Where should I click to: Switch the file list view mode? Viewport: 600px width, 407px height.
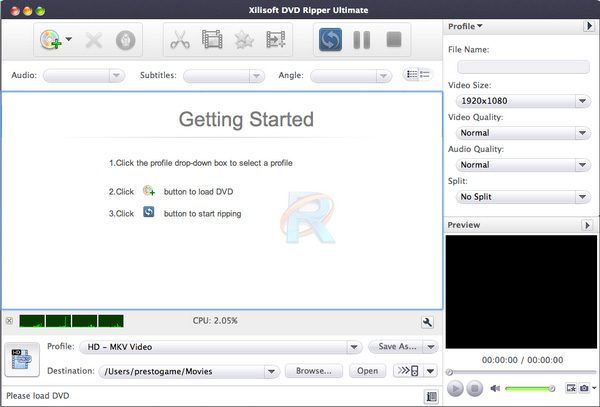coord(417,75)
